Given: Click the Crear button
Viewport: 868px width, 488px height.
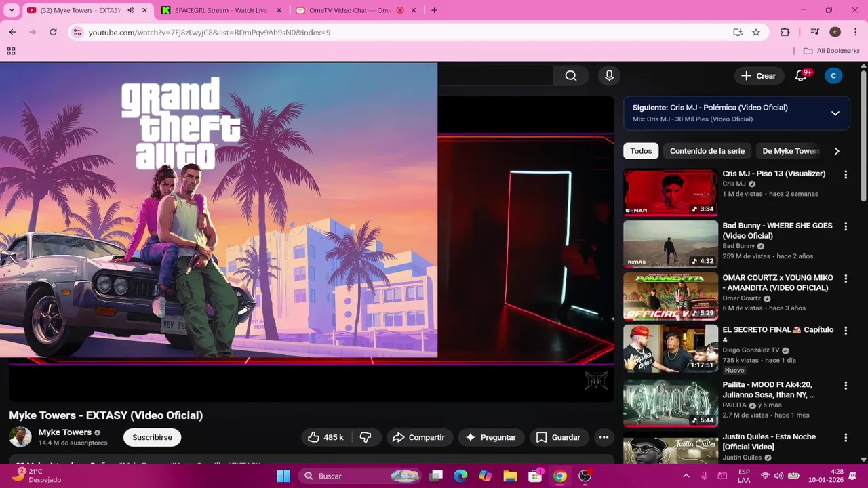Looking at the screenshot, I should tap(758, 76).
